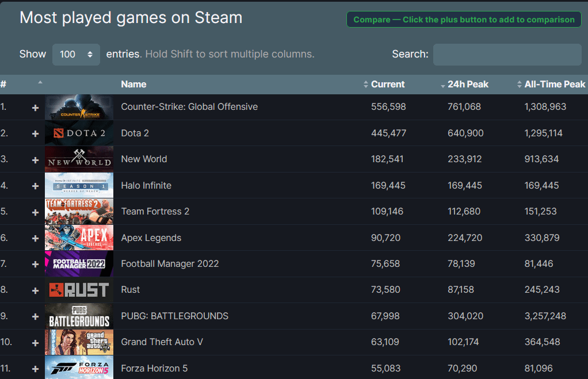Add Grand Theft Auto V to comparison
The image size is (588, 379).
[x=35, y=342]
